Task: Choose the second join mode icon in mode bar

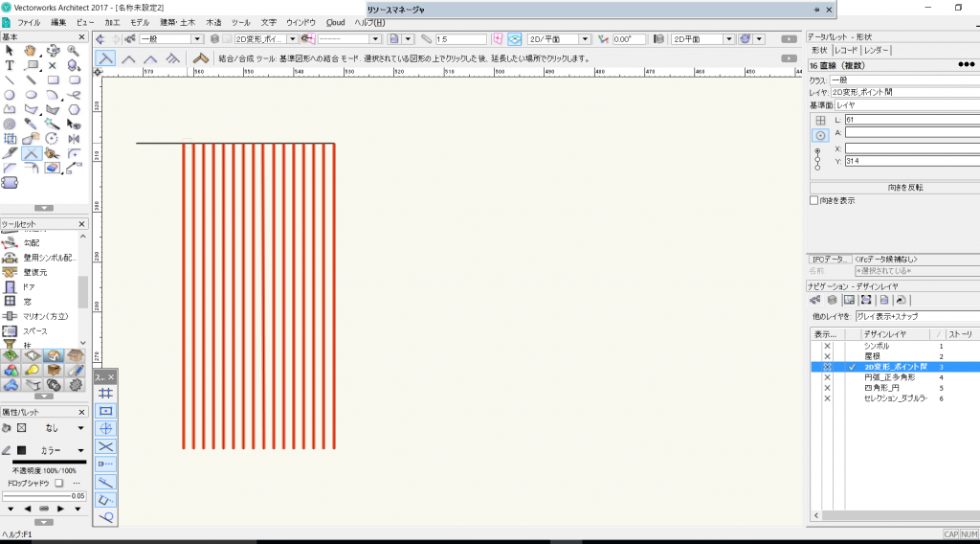Action: (129, 58)
